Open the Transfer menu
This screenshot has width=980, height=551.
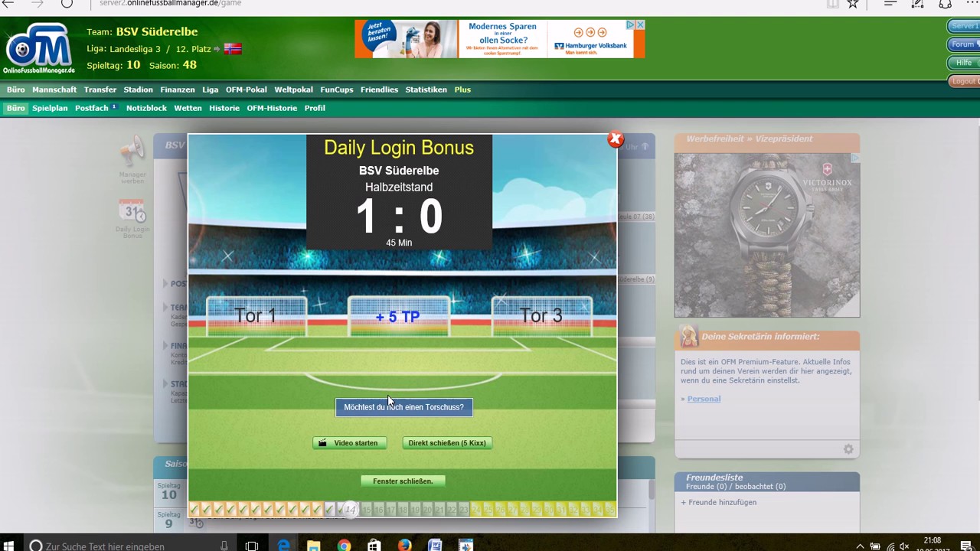click(x=100, y=90)
